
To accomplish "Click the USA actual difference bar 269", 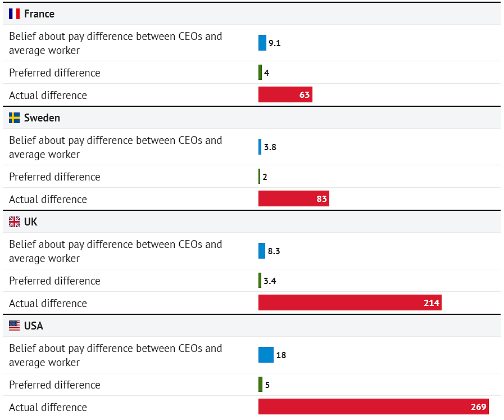I will pyautogui.click(x=374, y=407).
